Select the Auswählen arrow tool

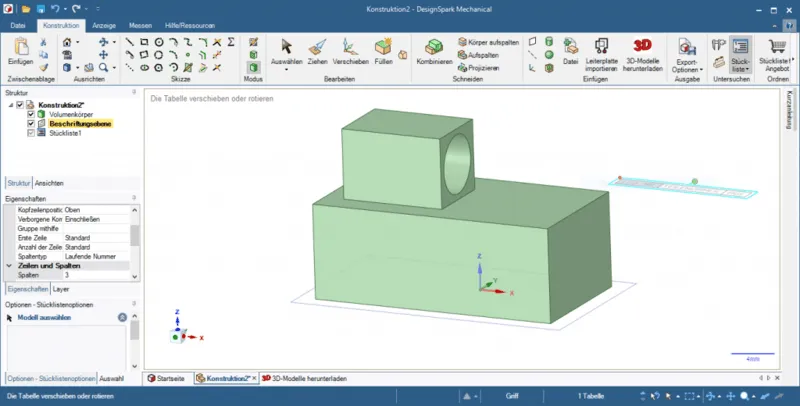[x=286, y=47]
